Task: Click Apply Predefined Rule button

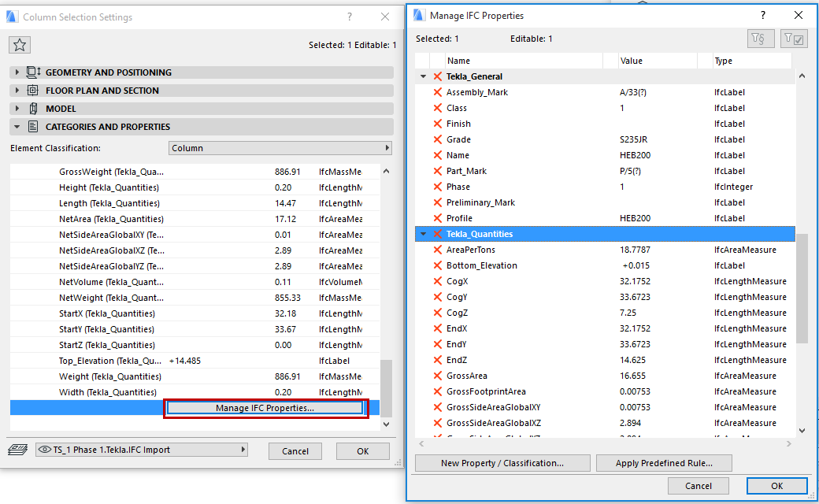Action: pyautogui.click(x=664, y=463)
